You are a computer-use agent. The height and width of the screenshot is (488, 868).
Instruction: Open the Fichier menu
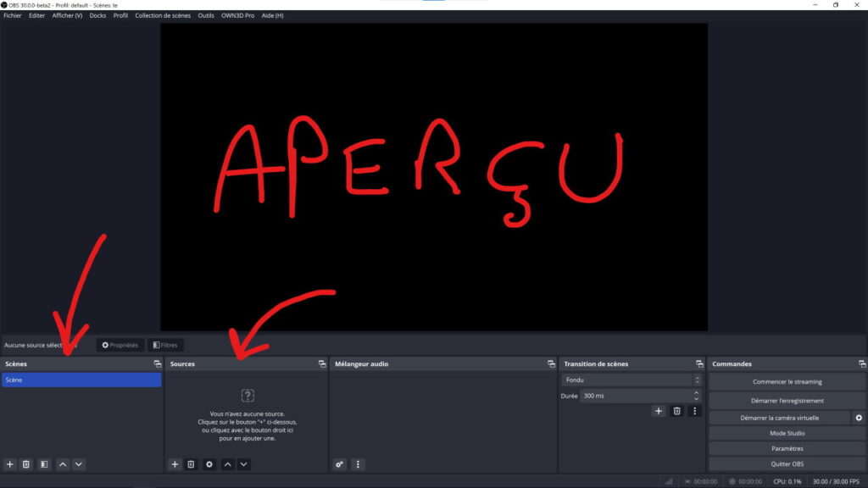(x=11, y=14)
